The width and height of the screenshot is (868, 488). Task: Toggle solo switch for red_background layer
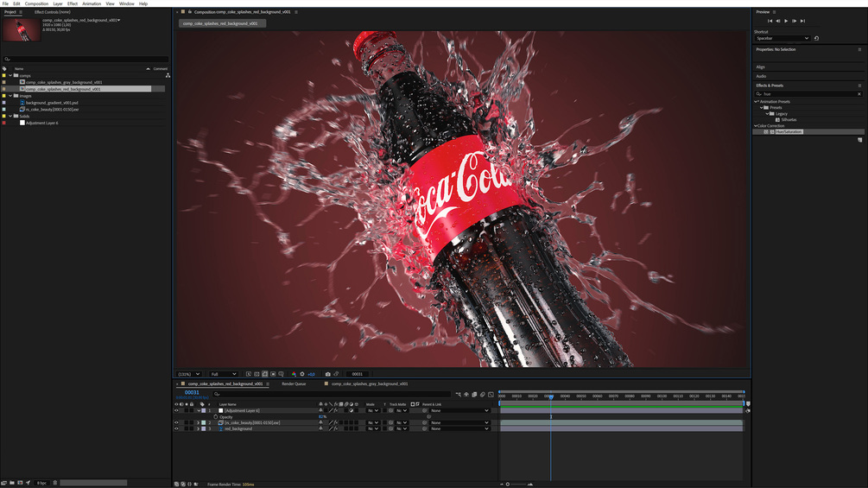pyautogui.click(x=187, y=428)
